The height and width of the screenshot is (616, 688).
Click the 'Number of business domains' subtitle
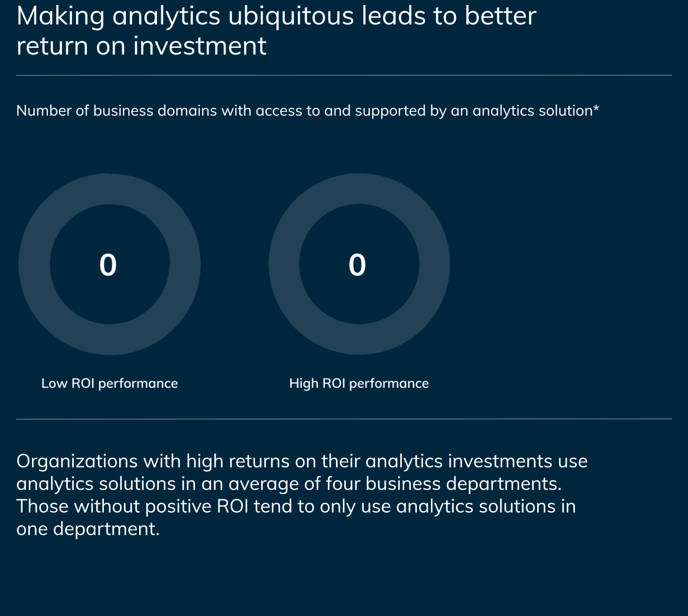(x=308, y=111)
